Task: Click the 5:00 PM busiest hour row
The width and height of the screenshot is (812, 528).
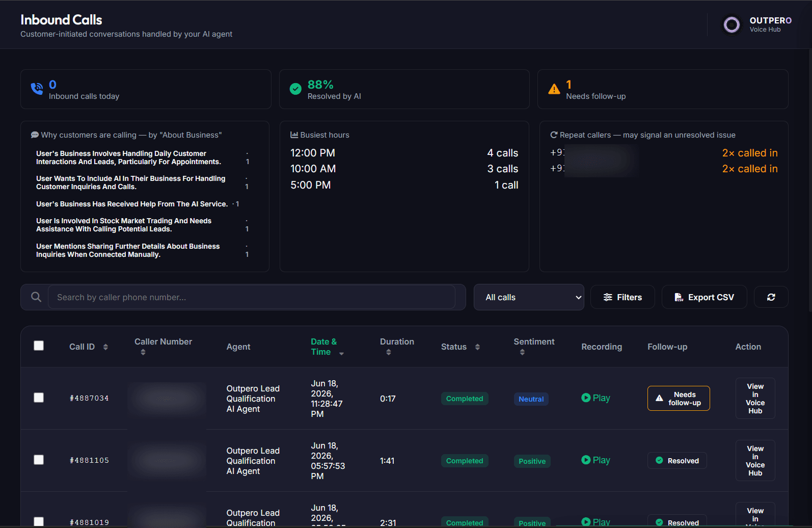Action: coord(404,185)
